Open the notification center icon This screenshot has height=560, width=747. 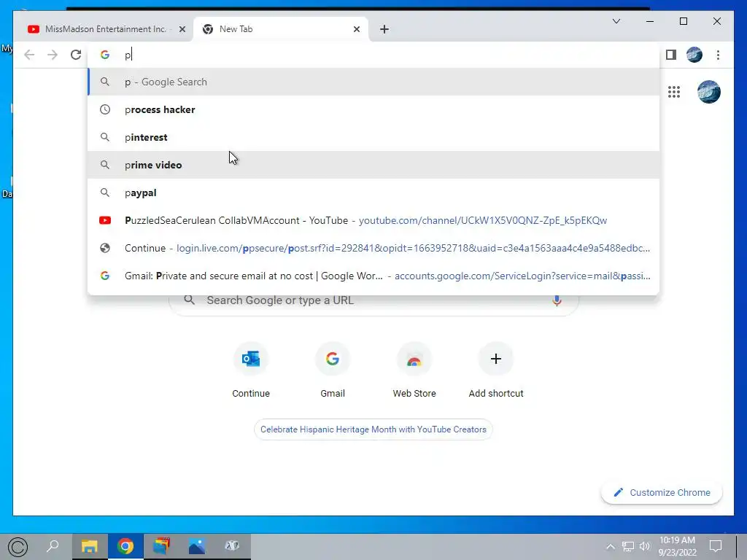point(716,546)
